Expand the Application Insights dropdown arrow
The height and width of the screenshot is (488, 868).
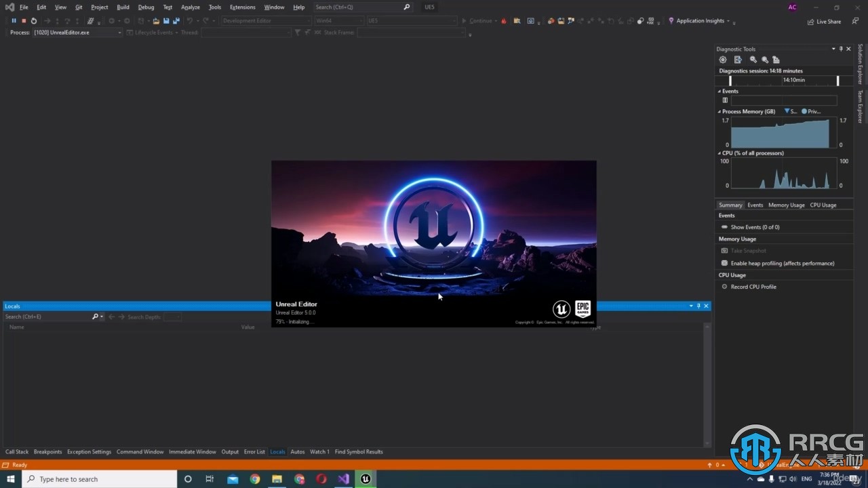click(728, 21)
